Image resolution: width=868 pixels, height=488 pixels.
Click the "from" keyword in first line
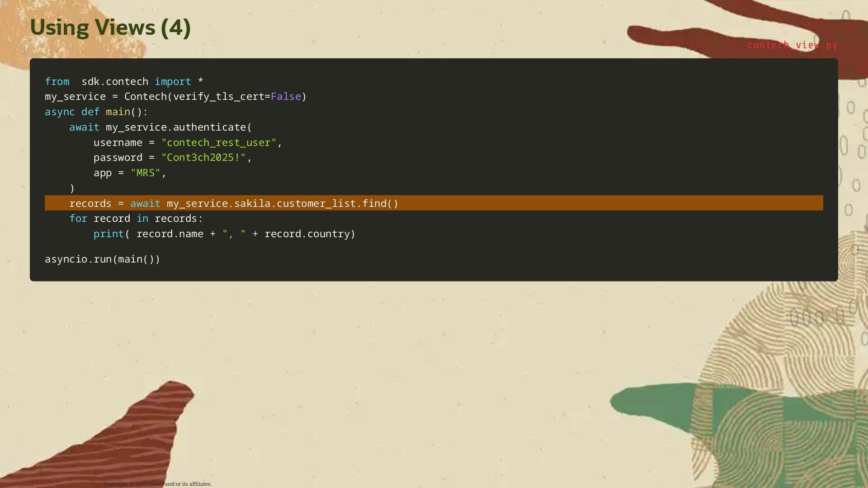pos(57,82)
